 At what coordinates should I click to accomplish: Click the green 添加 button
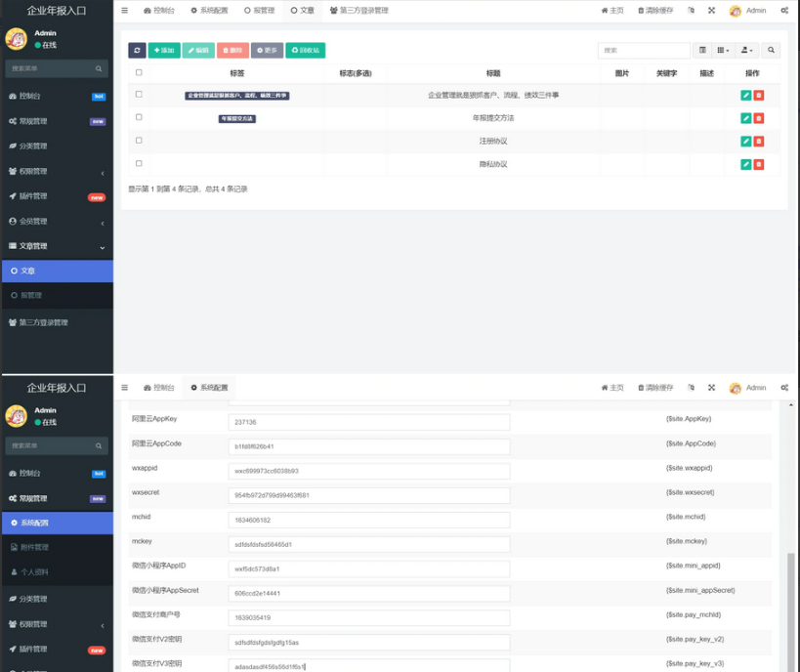pos(164,50)
